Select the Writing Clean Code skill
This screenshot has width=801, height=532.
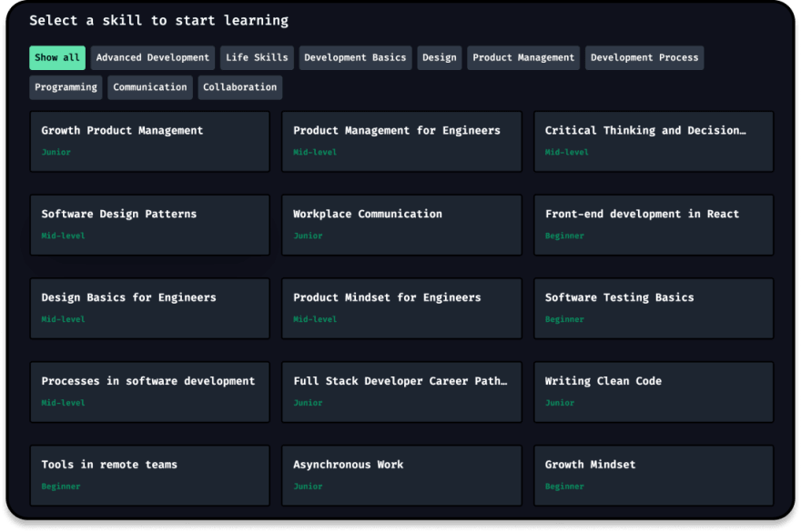pyautogui.click(x=654, y=392)
